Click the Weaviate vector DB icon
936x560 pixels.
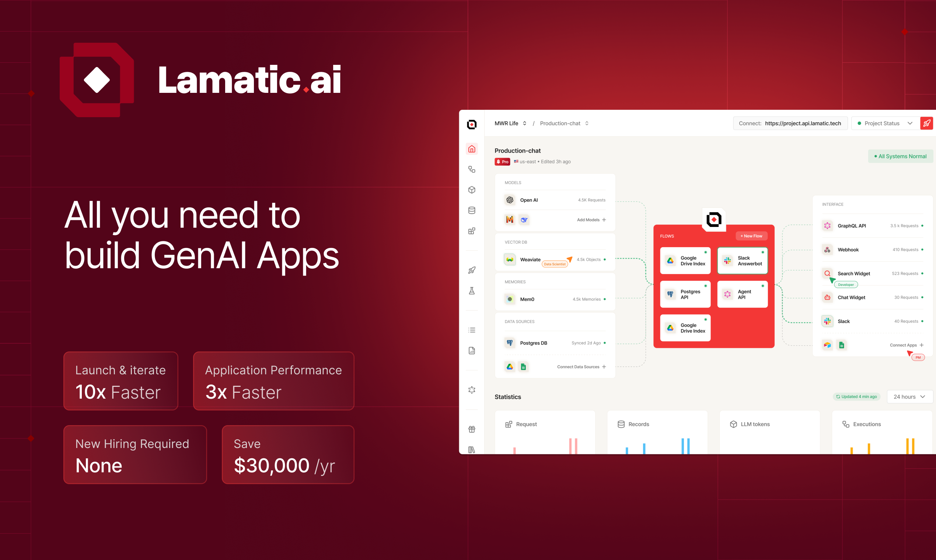[509, 260]
